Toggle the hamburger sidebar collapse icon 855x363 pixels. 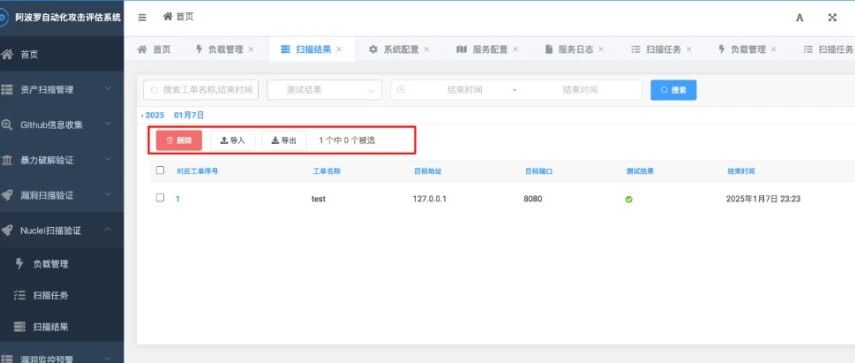142,17
